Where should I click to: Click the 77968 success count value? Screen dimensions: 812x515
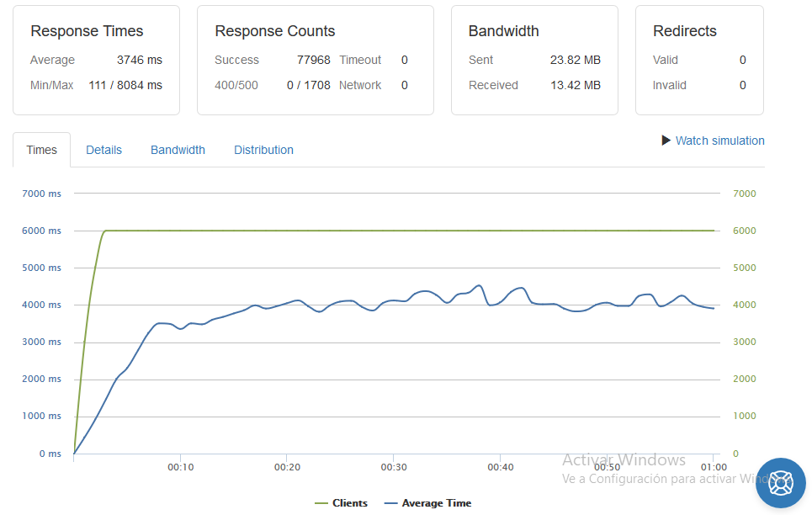313,60
